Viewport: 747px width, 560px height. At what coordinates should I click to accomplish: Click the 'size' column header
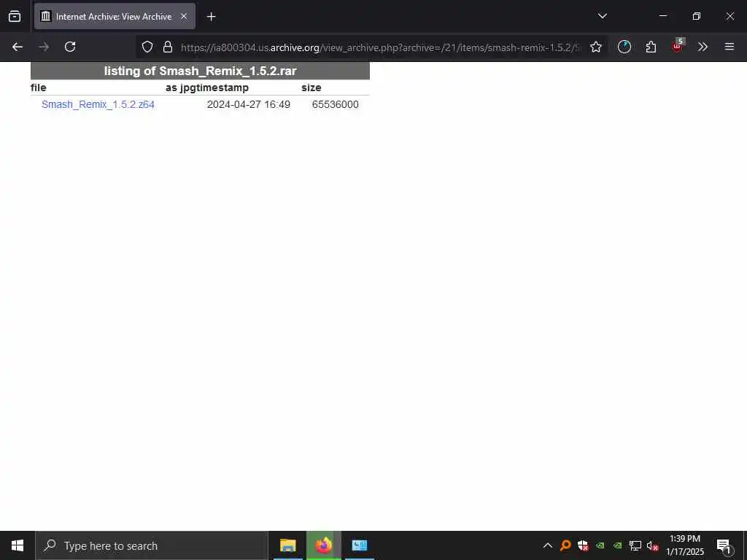click(311, 87)
